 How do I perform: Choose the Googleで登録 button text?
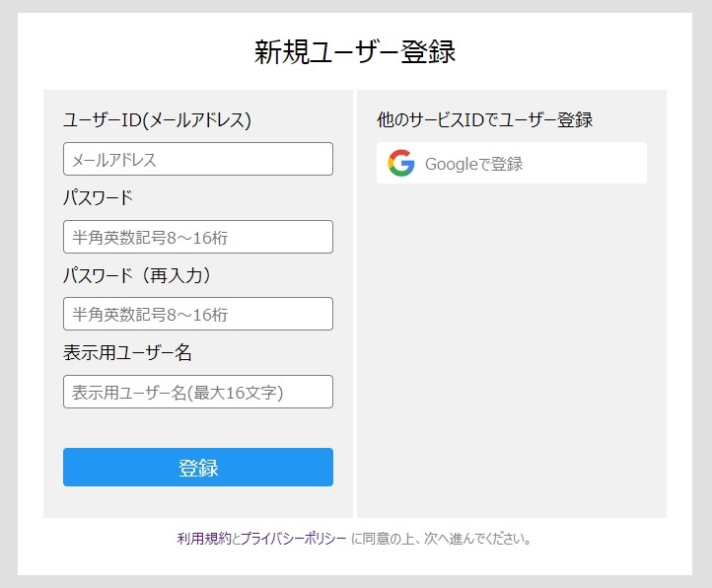pyautogui.click(x=473, y=165)
